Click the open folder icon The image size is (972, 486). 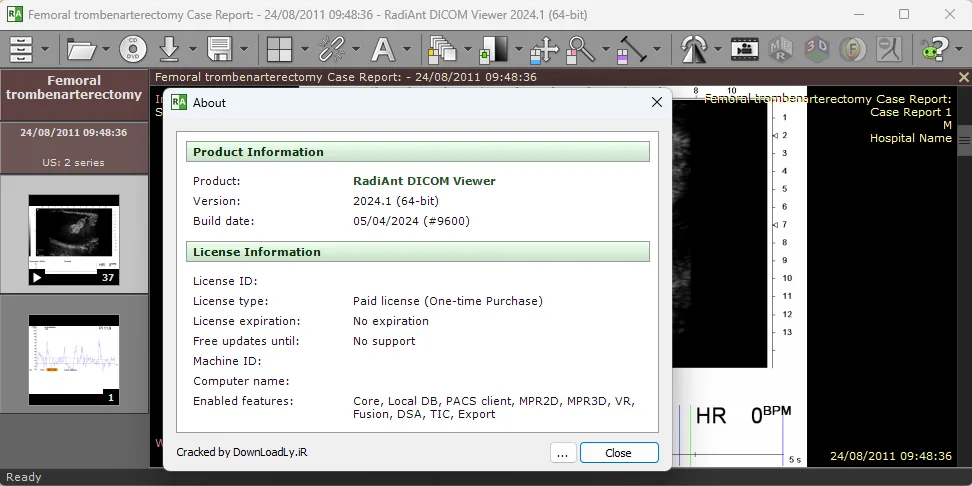pyautogui.click(x=82, y=49)
